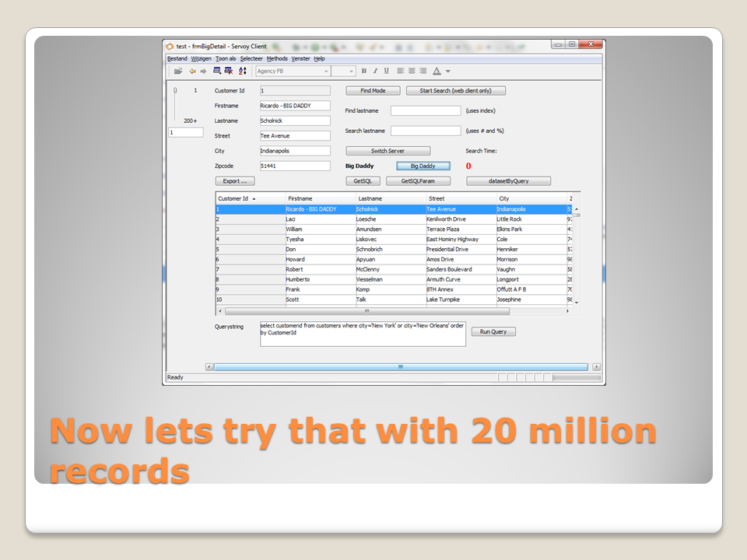Screen dimensions: 747x560
Task: Expand the font color arrow dropdown
Action: (x=448, y=72)
